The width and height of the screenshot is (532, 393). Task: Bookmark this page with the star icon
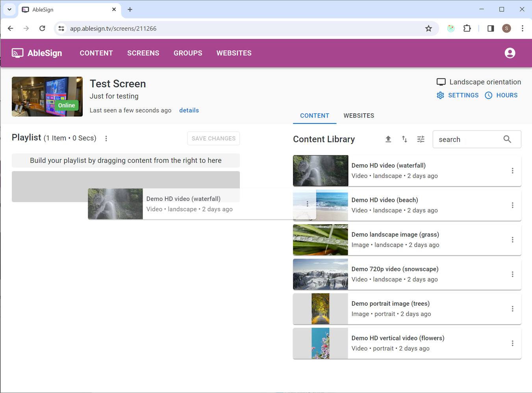tap(428, 28)
